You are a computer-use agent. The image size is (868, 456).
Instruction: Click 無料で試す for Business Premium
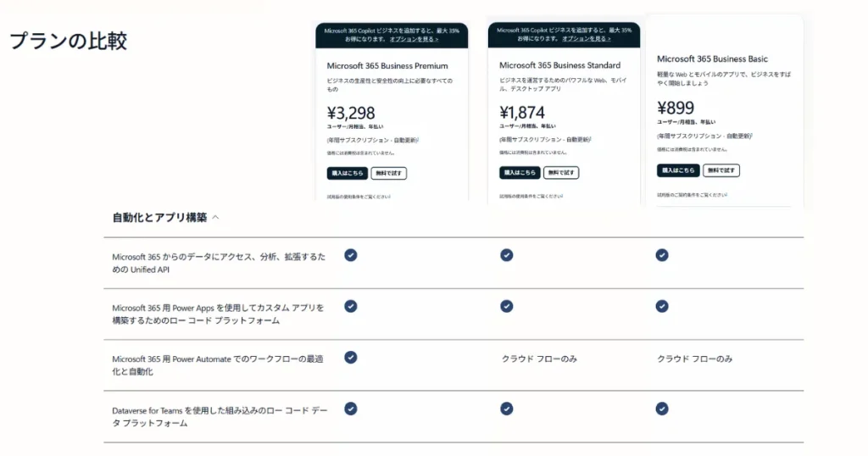point(389,173)
